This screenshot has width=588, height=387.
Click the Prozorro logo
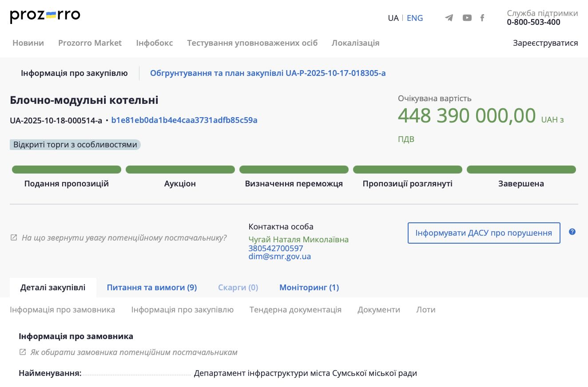pyautogui.click(x=45, y=16)
